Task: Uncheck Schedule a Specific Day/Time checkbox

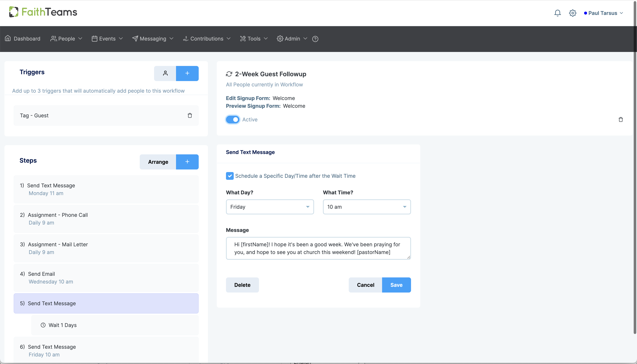Action: pos(230,176)
